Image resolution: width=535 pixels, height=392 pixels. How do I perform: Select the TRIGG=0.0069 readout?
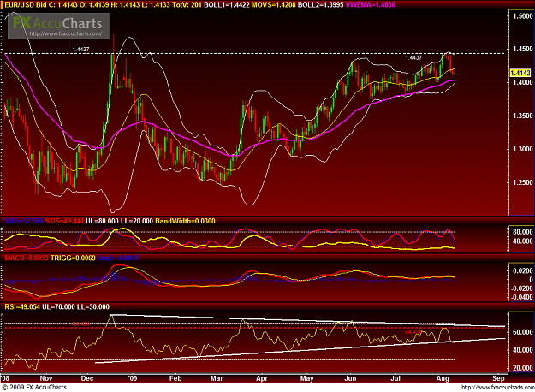click(73, 258)
